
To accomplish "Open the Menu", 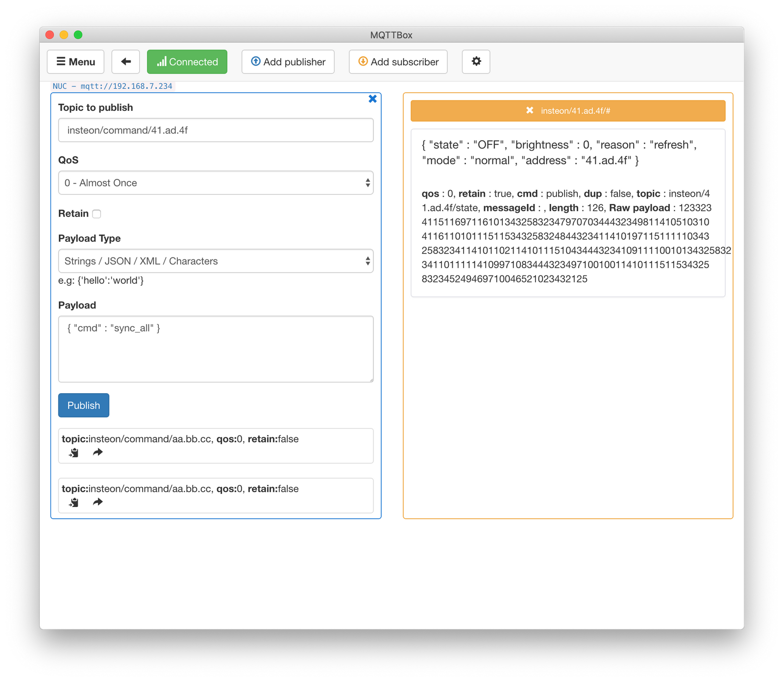I will [x=75, y=61].
